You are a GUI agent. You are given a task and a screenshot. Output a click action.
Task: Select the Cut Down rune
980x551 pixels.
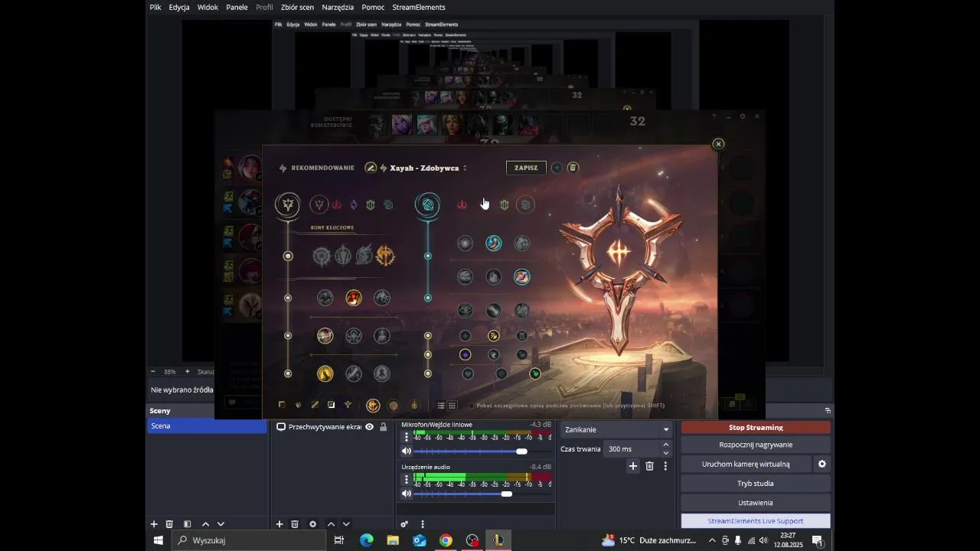pos(353,373)
